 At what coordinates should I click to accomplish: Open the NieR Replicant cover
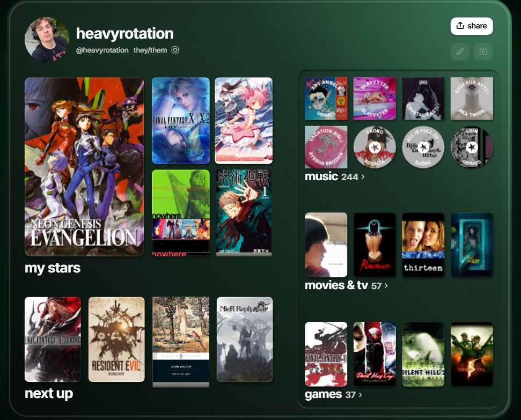click(245, 339)
